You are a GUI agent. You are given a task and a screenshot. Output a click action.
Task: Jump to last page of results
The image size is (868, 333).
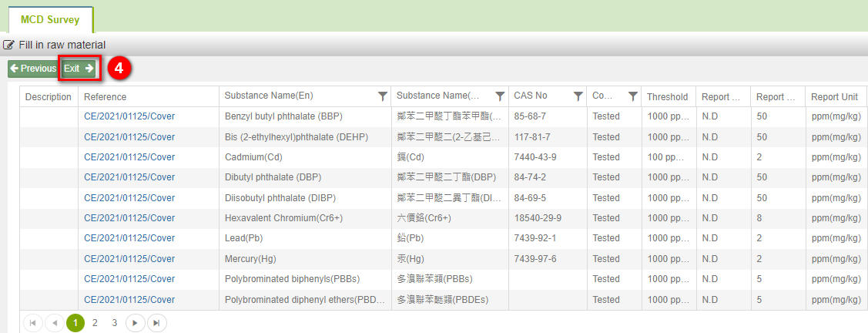coord(157,322)
